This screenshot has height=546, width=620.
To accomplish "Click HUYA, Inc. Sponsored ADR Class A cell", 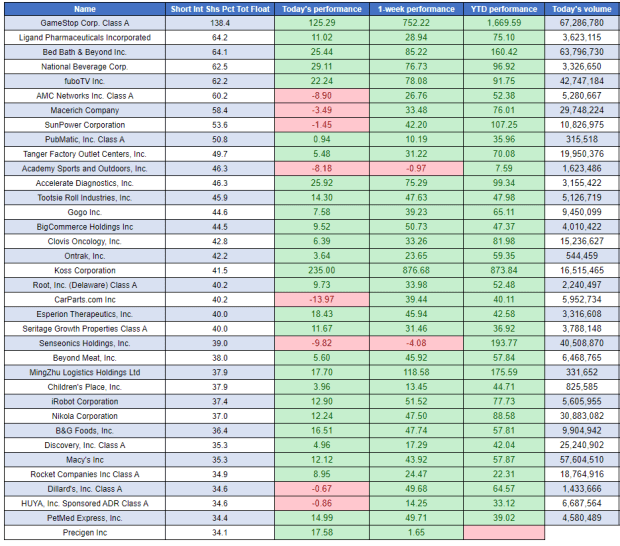I will point(85,504).
